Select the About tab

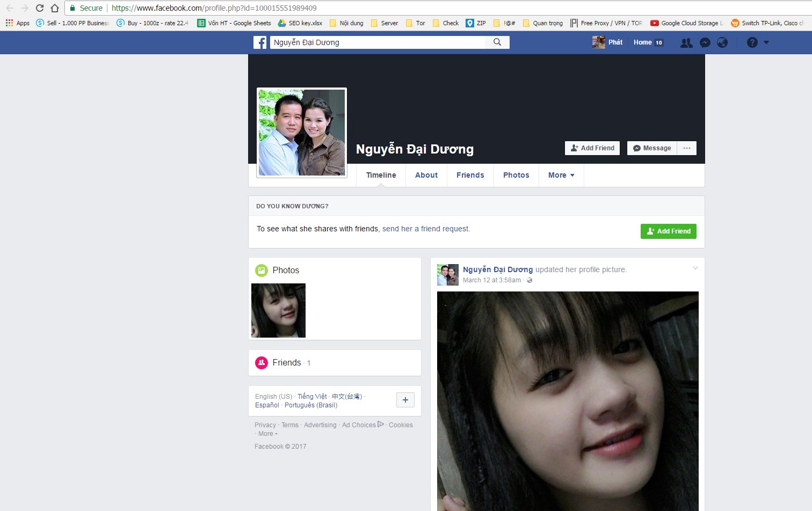tap(426, 175)
